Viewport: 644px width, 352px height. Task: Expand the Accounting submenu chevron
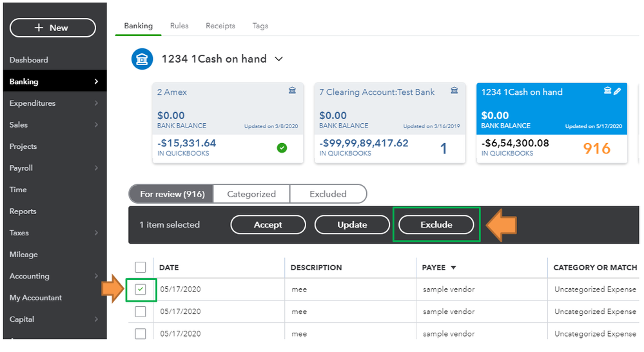[96, 276]
